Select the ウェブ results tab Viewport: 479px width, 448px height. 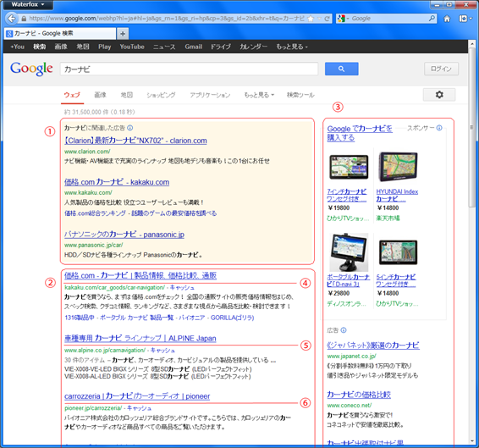pos(72,95)
